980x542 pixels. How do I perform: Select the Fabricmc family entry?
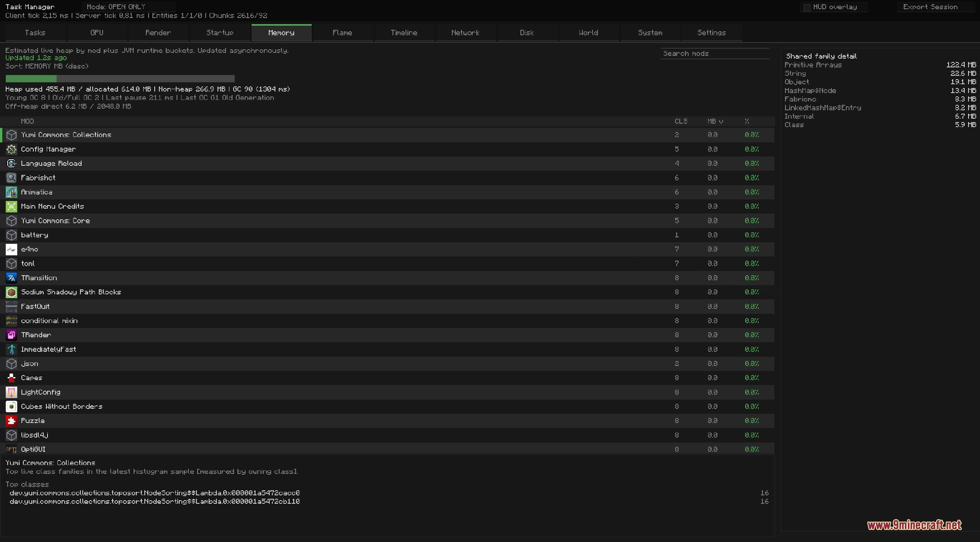(x=880, y=99)
